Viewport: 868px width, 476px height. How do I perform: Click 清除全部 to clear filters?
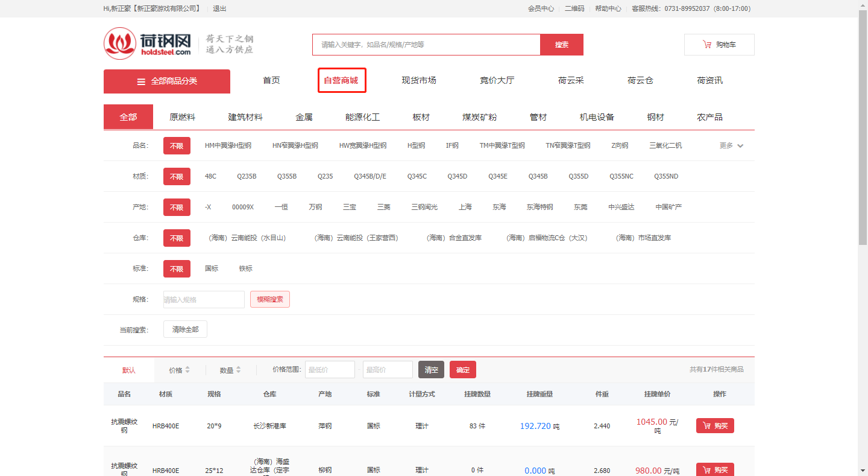[x=185, y=329]
